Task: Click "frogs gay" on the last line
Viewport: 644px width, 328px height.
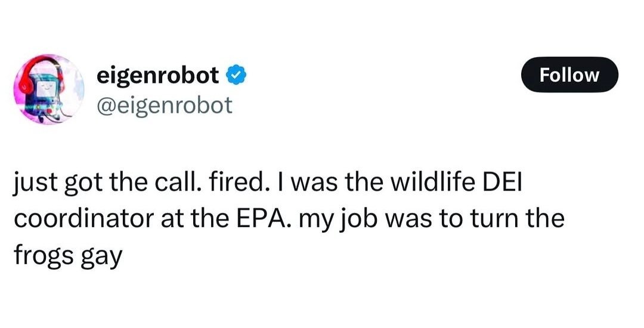Action: [x=67, y=256]
